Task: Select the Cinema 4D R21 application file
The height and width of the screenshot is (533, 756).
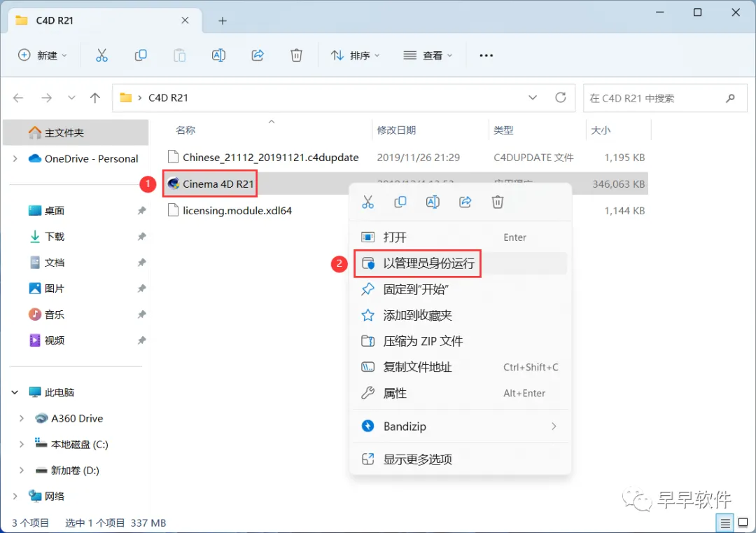Action: tap(218, 184)
